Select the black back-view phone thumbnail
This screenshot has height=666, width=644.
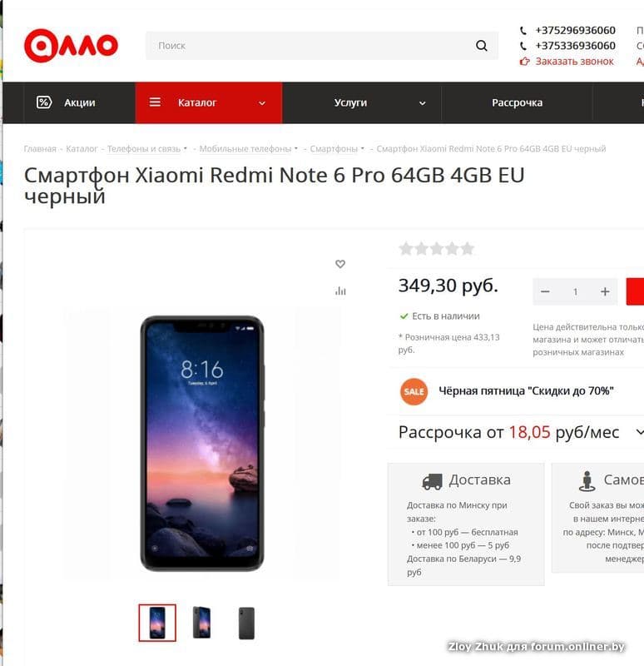point(246,623)
